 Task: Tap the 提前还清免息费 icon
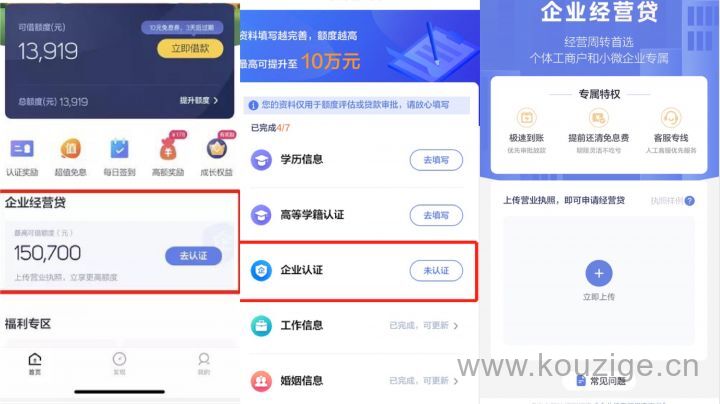coord(598,118)
